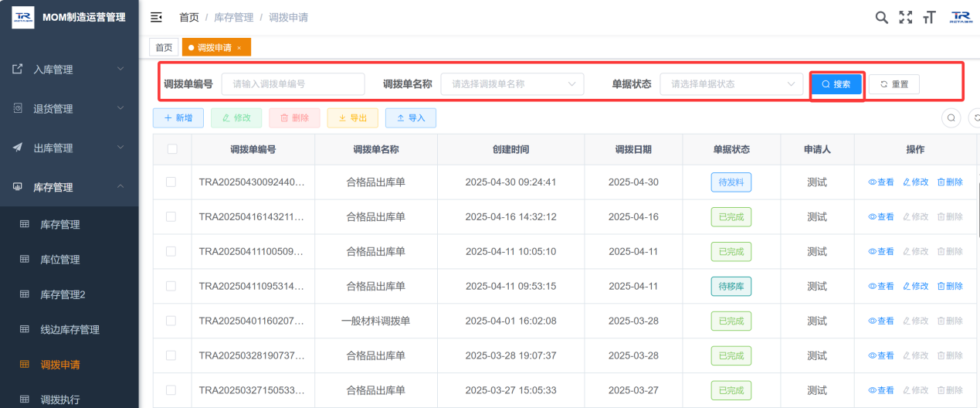Open the top-bar search magnifier icon

coord(881,17)
